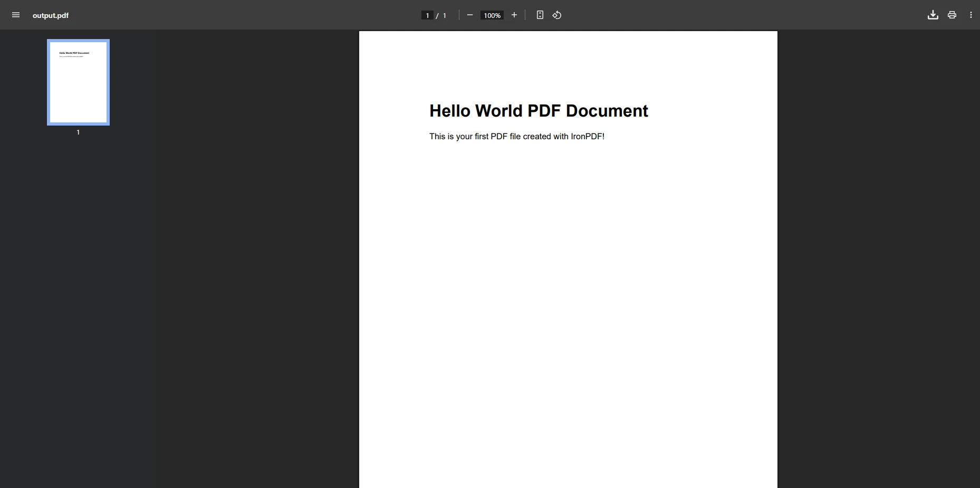Open the three-dot more options menu
Screen dimensions: 980x488
[x=972, y=15]
